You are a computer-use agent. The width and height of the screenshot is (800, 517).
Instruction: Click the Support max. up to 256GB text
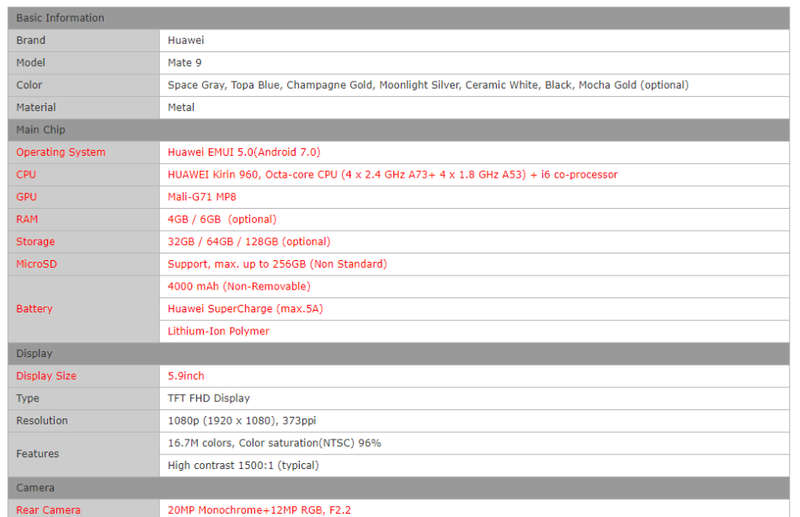pyautogui.click(x=277, y=264)
